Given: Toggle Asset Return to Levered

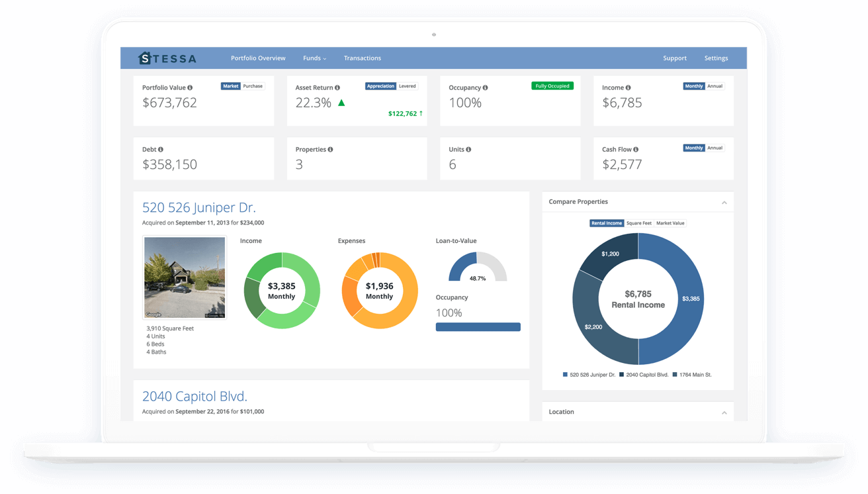Looking at the screenshot, I should [x=408, y=86].
